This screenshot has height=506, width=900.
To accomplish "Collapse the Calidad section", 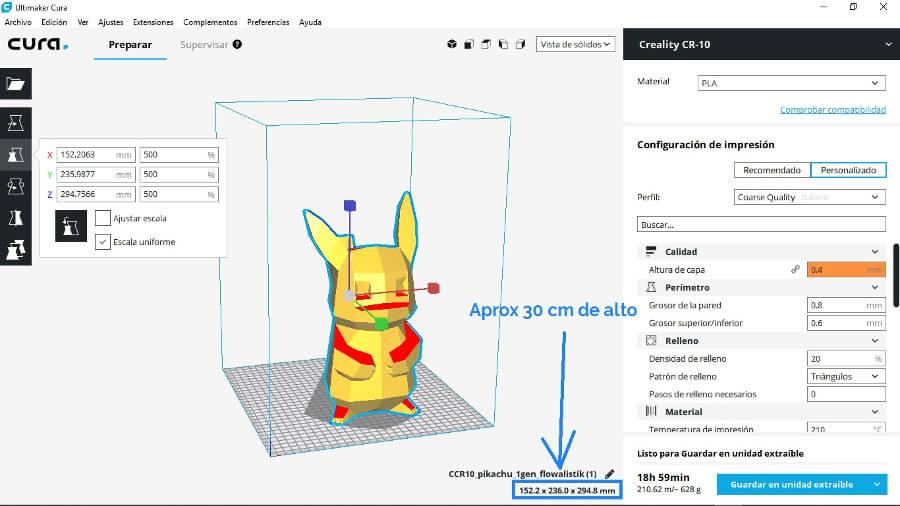I will (x=875, y=251).
